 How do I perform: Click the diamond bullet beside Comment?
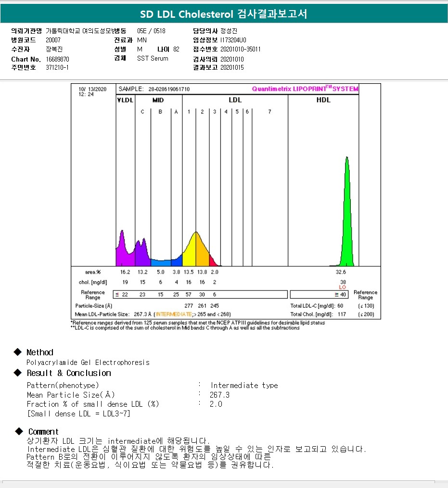coord(19,431)
